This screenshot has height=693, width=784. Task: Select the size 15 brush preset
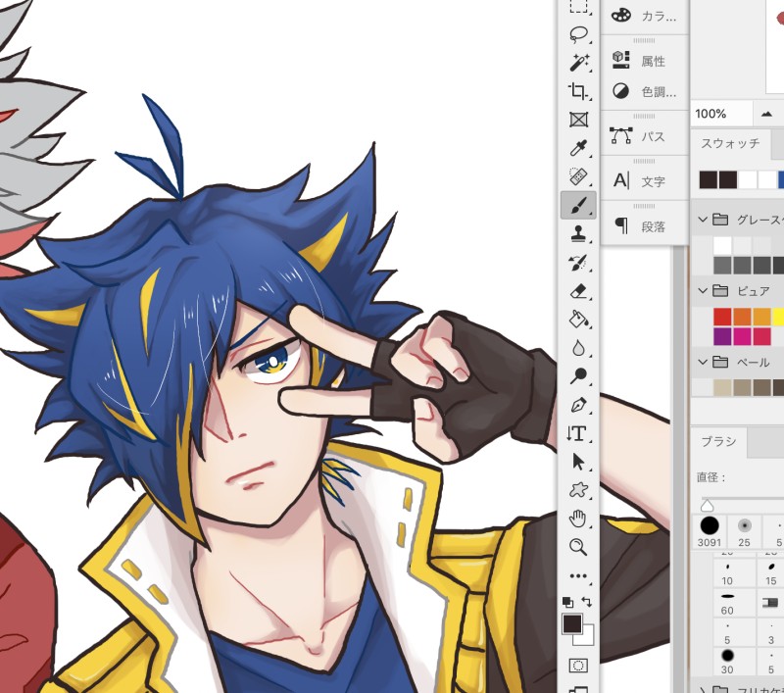tap(770, 572)
